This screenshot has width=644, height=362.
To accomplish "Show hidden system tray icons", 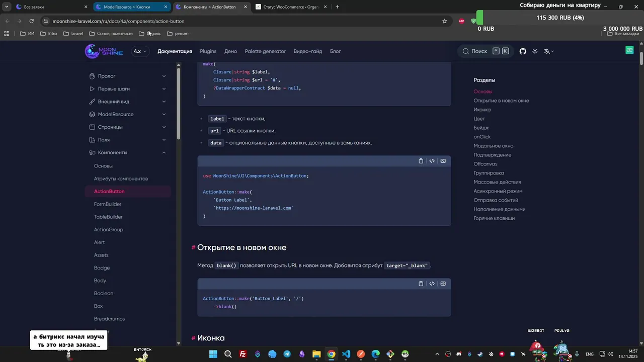I will [x=437, y=354].
